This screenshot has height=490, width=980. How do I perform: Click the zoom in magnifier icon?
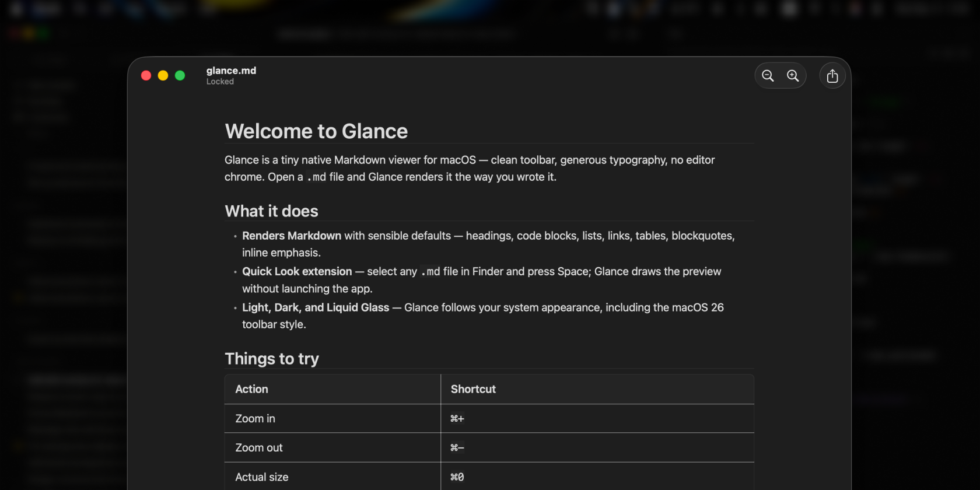[793, 76]
